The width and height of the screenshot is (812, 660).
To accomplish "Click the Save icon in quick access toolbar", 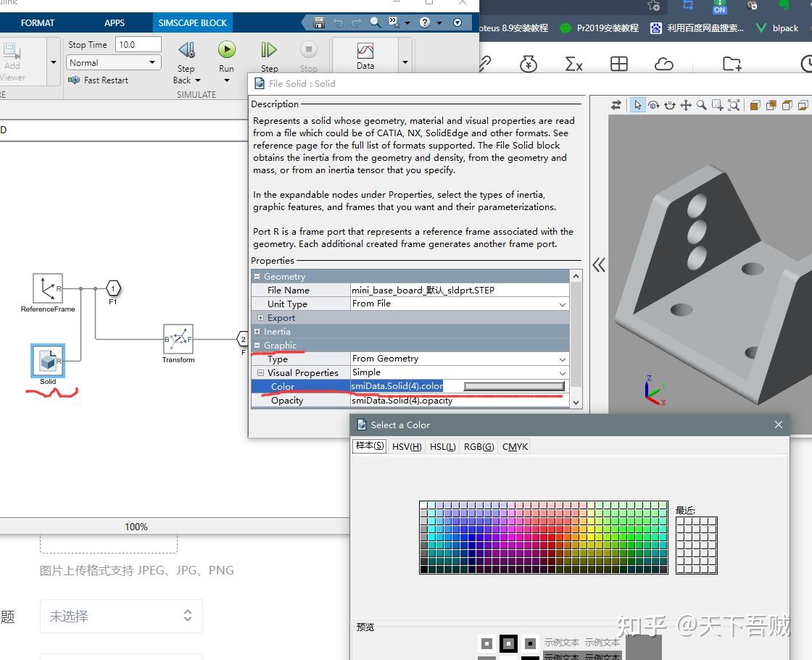I will click(319, 22).
